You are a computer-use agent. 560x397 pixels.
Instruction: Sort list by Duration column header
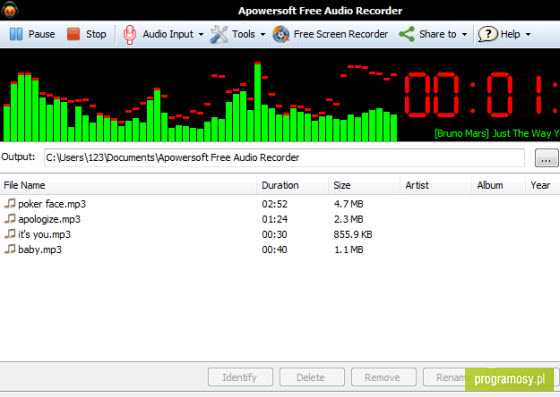coord(292,185)
